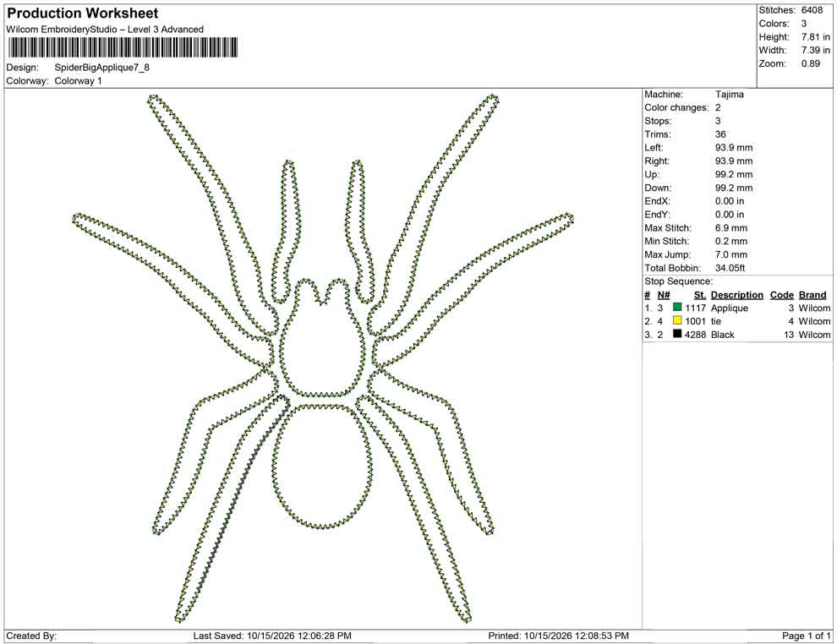Click the Height value '7.81 in'
This screenshot has width=837, height=644.
(x=816, y=37)
